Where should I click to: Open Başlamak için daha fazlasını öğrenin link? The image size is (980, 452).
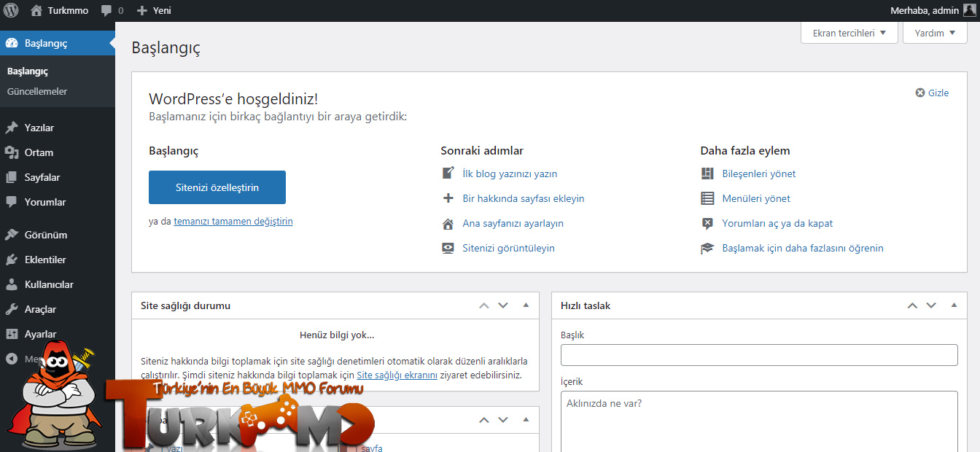(x=803, y=248)
